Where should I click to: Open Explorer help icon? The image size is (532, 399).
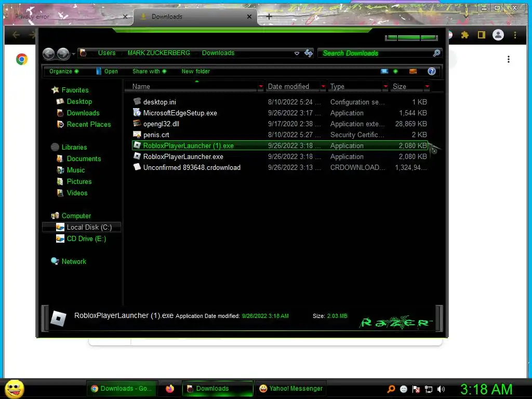tap(432, 71)
